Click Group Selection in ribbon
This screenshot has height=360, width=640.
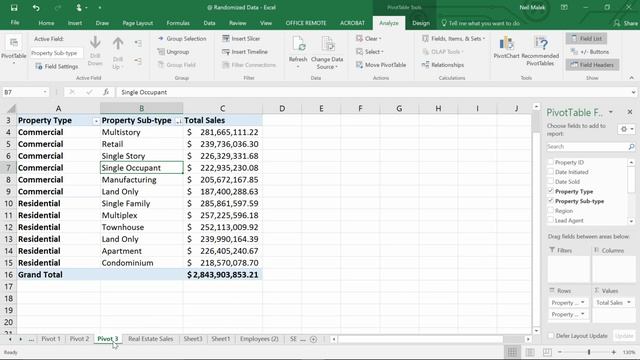point(182,38)
